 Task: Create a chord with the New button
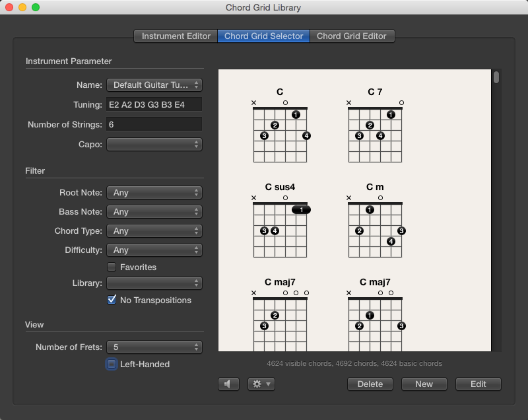click(424, 384)
